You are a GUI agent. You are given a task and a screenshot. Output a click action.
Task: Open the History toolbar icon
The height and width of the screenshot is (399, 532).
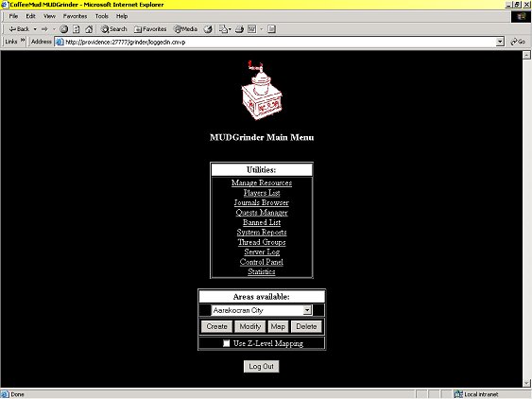208,29
